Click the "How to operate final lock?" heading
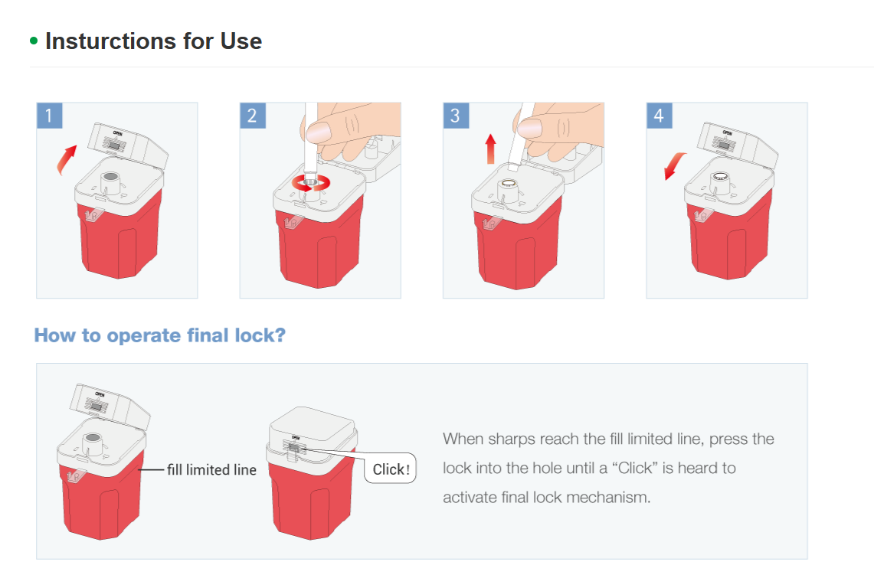Viewport: 874px width, 588px height. [x=159, y=335]
